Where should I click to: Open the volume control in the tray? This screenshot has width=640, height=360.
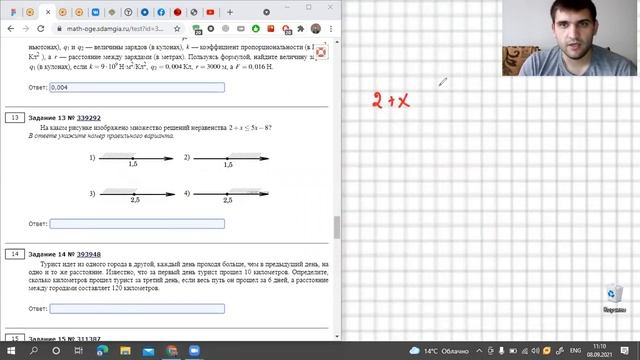click(x=536, y=351)
